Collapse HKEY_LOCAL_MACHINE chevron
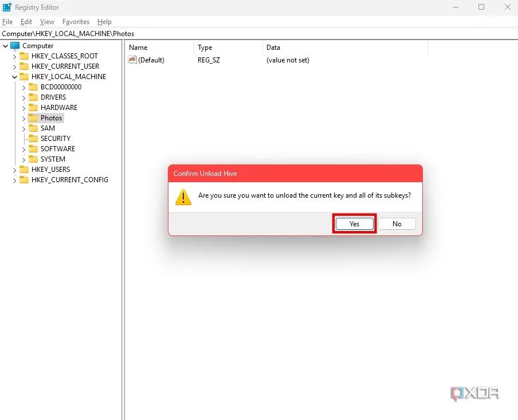 pos(14,77)
